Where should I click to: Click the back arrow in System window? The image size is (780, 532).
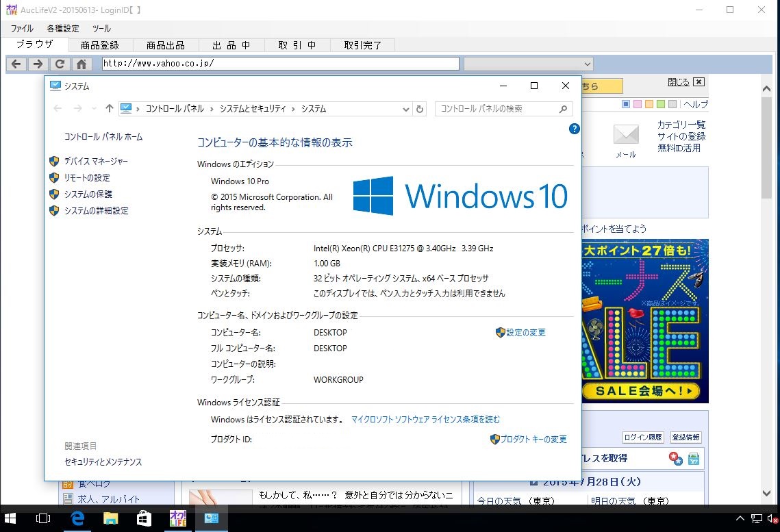58,108
